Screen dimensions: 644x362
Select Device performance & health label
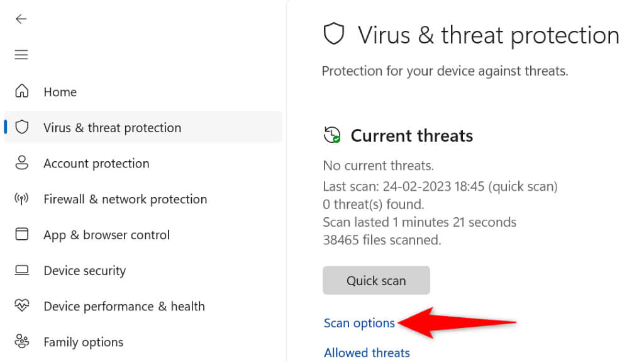coord(124,307)
